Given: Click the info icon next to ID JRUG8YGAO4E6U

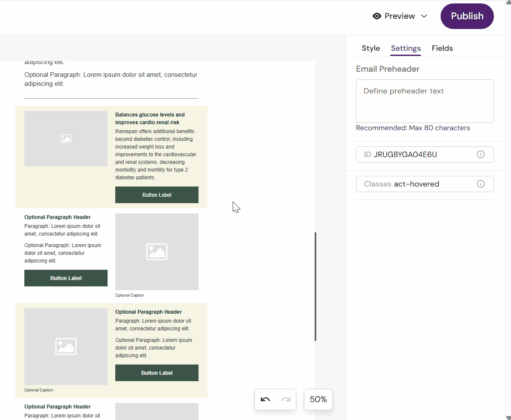Looking at the screenshot, I should 480,154.
